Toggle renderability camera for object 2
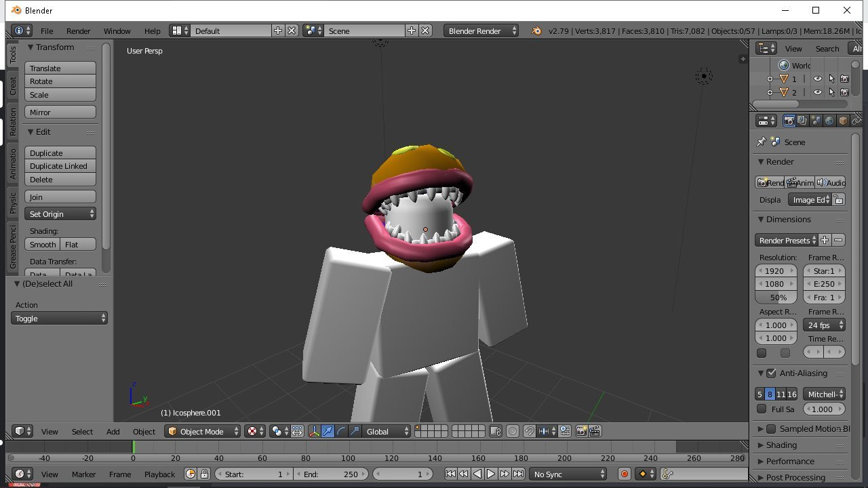Image resolution: width=868 pixels, height=488 pixels. [x=844, y=92]
